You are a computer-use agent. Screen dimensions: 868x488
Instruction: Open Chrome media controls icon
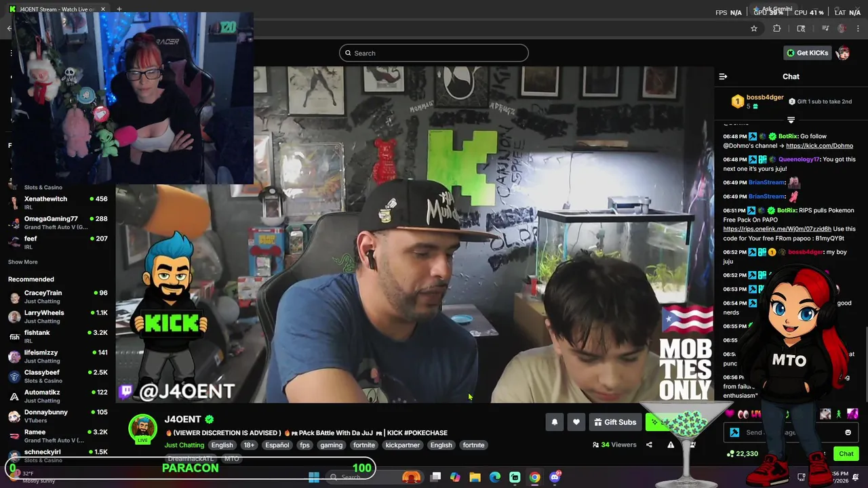(x=825, y=28)
